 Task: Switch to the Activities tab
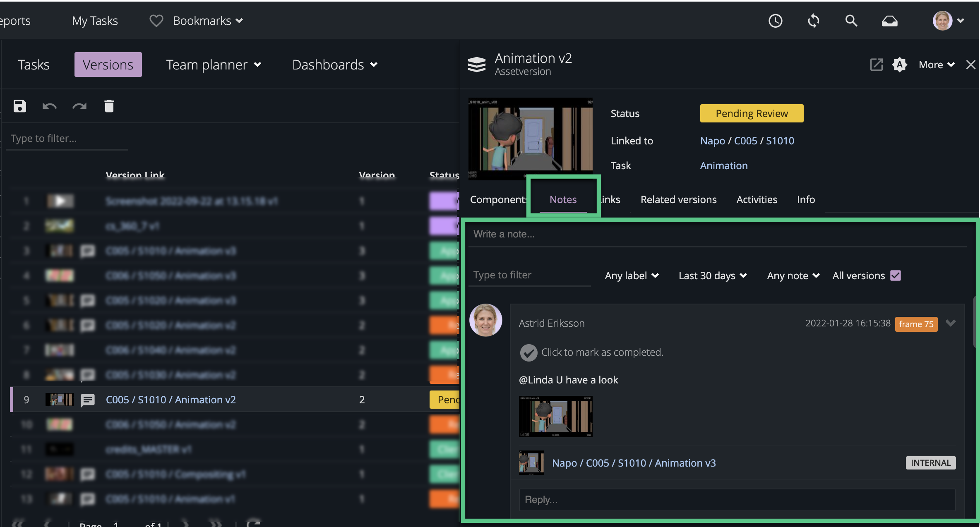[x=757, y=199]
